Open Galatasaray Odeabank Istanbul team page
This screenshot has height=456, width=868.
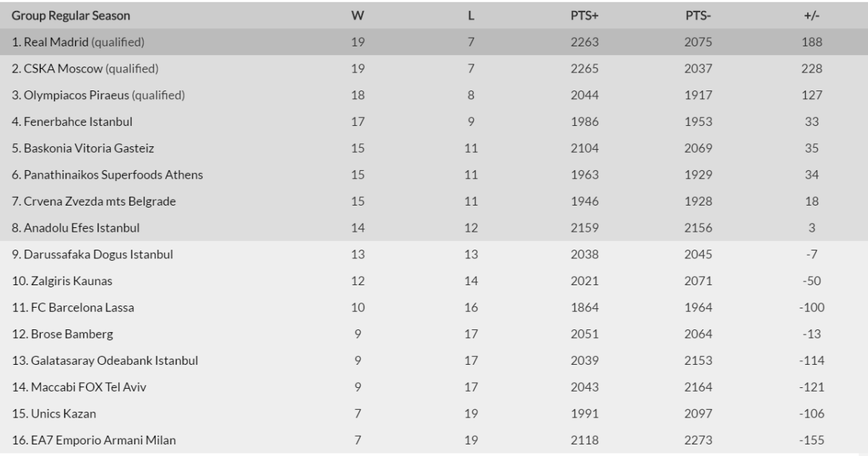(105, 360)
